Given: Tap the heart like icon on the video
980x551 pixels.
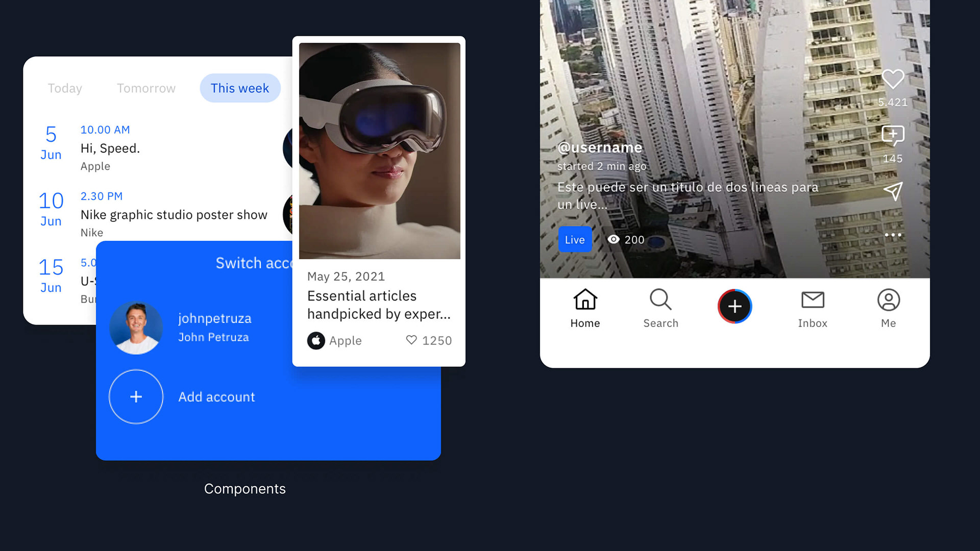Looking at the screenshot, I should point(893,80).
